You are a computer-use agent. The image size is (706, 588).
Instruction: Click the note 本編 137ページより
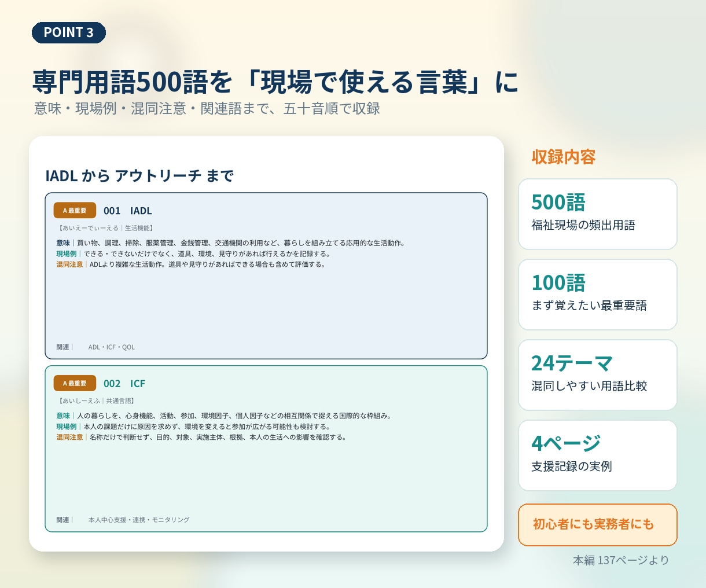coord(621,560)
